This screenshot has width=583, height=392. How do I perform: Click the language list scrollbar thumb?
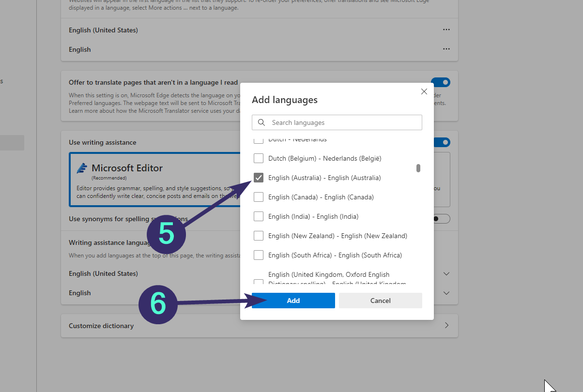418,168
